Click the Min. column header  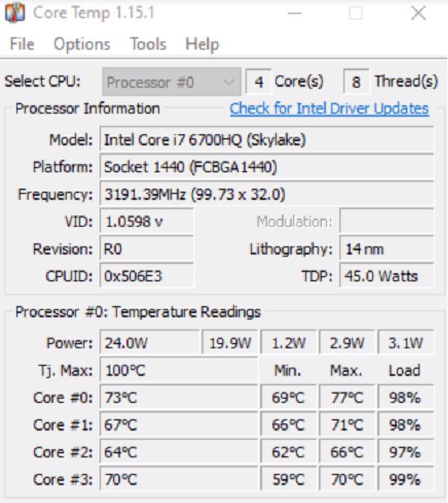(287, 371)
